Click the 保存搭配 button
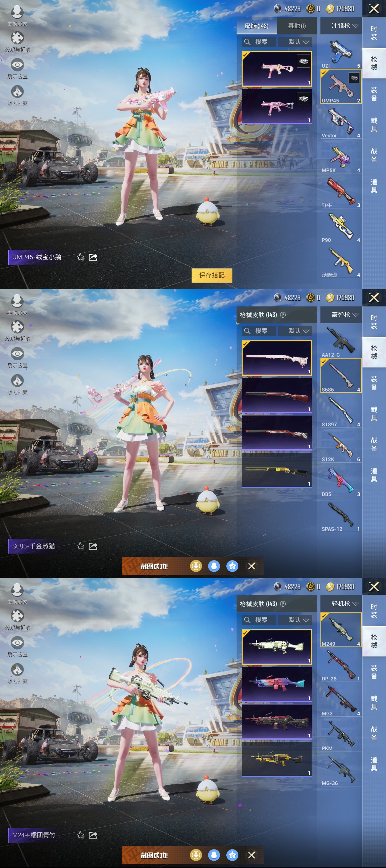The width and height of the screenshot is (386, 868). click(x=212, y=275)
